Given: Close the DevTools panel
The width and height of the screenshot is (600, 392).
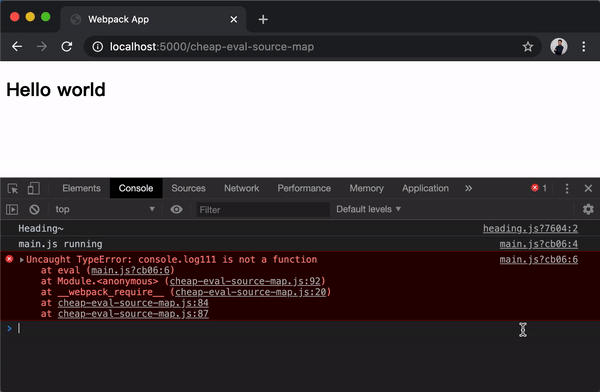Looking at the screenshot, I should [x=588, y=188].
